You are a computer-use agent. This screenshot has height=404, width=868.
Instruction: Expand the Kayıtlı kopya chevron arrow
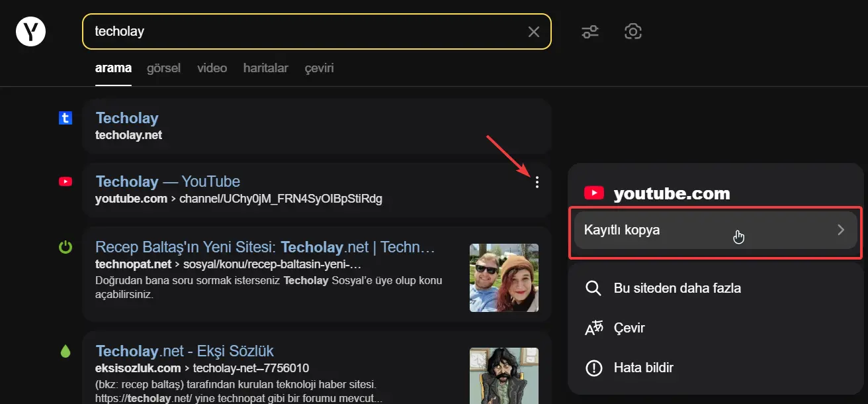[841, 230]
